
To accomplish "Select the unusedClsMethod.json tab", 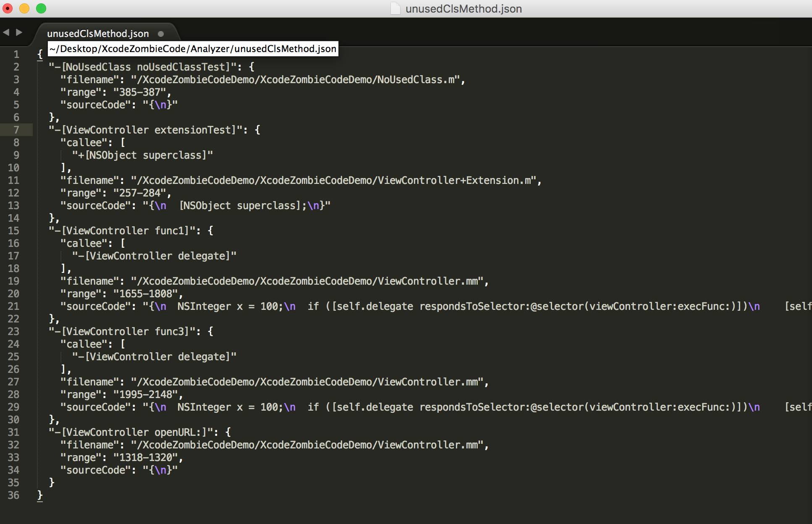I will point(98,34).
